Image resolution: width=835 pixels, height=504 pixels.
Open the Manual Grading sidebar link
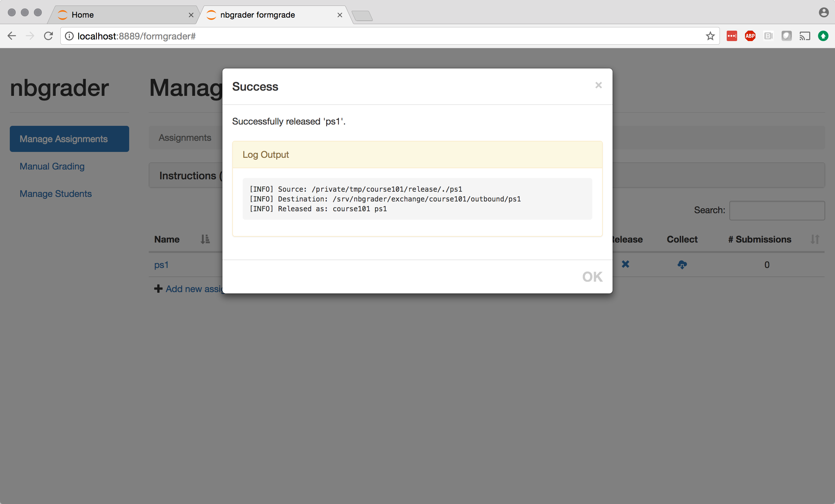coord(52,166)
